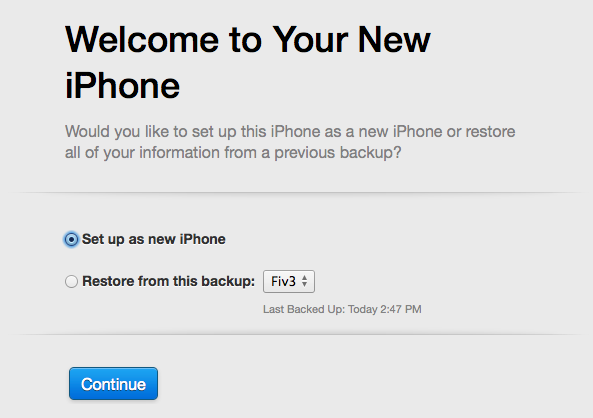Image resolution: width=593 pixels, height=418 pixels.
Task: Click the 'Set up as new iPhone' label text
Action: pyautogui.click(x=154, y=239)
